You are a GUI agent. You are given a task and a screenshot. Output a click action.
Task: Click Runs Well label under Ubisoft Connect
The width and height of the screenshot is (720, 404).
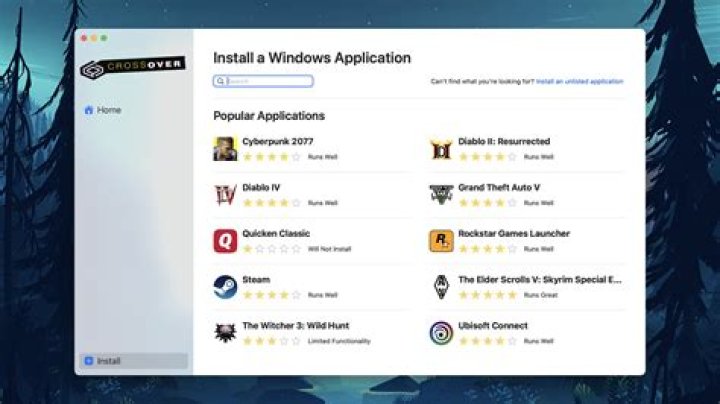(538, 341)
